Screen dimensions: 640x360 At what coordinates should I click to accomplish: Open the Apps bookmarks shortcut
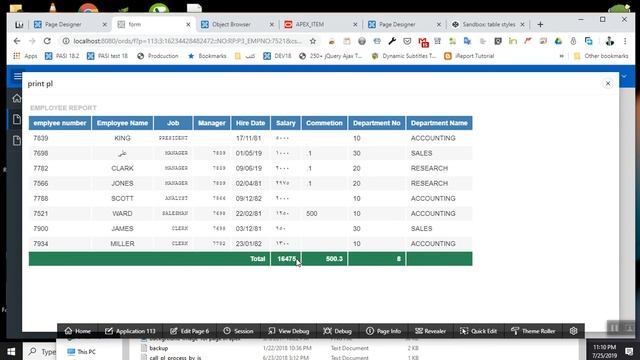tap(25, 56)
